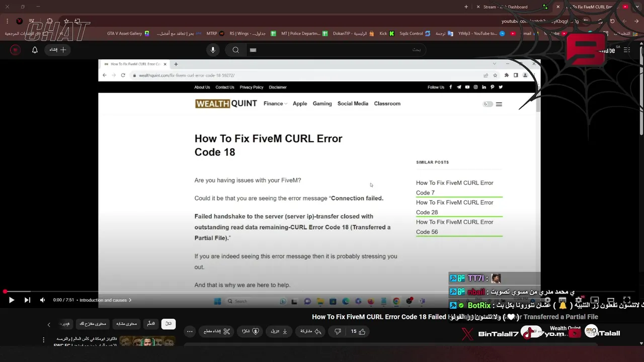Open the suggested video thumbnail فالكونز
Image resolution: width=644 pixels, height=362 pixels.
147,341
